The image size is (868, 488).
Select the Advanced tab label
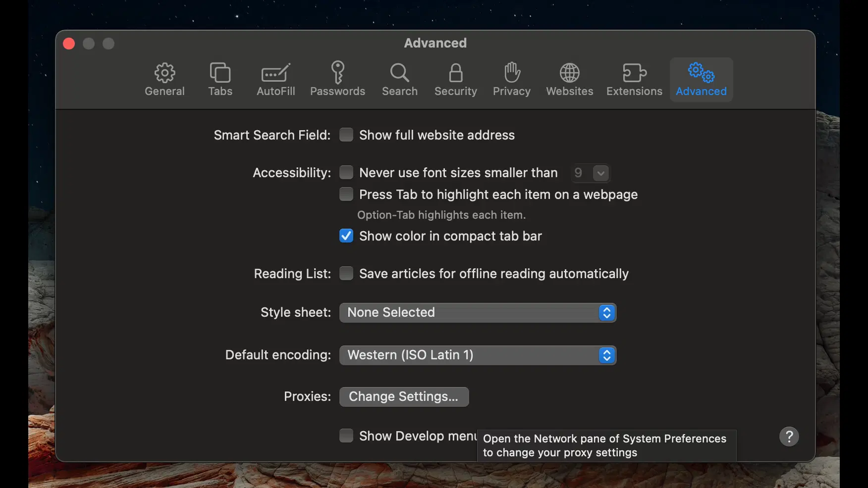(x=701, y=92)
